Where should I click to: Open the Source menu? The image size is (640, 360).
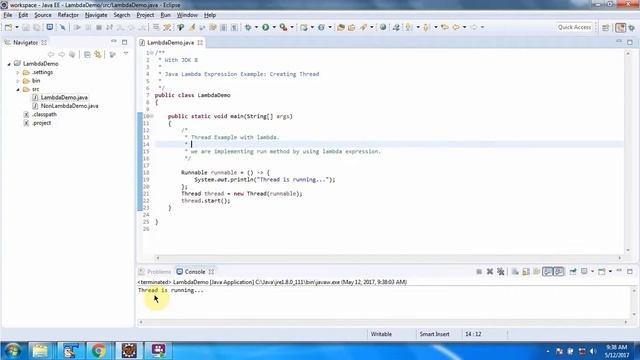pyautogui.click(x=43, y=15)
